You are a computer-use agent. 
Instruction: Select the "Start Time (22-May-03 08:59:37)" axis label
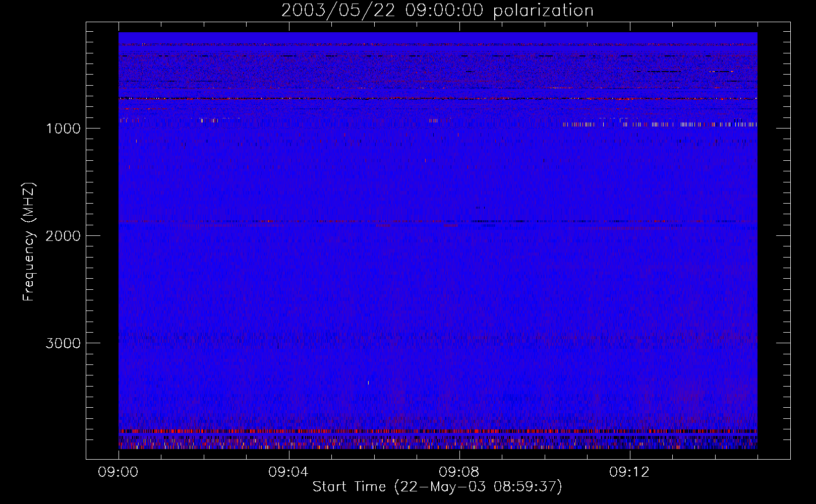[437, 487]
